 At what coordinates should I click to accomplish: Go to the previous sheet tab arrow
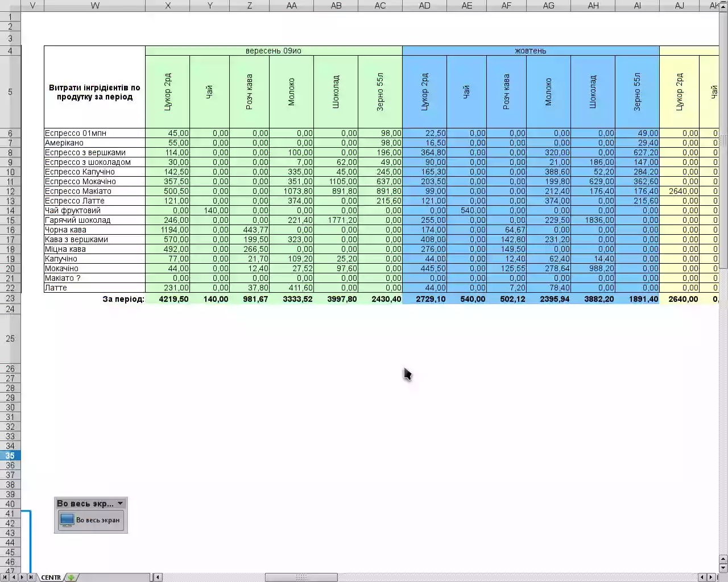click(14, 577)
